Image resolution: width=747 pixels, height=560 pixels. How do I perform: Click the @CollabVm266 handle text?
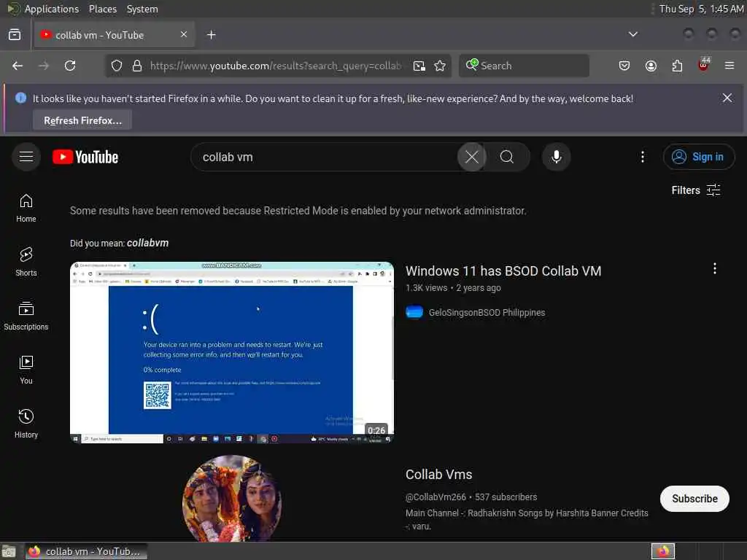436,497
